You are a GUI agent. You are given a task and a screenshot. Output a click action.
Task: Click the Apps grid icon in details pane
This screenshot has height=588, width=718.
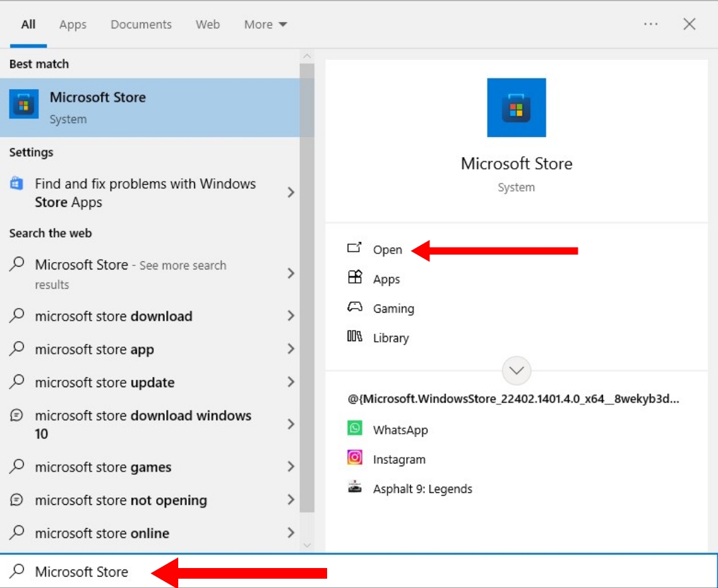point(354,277)
